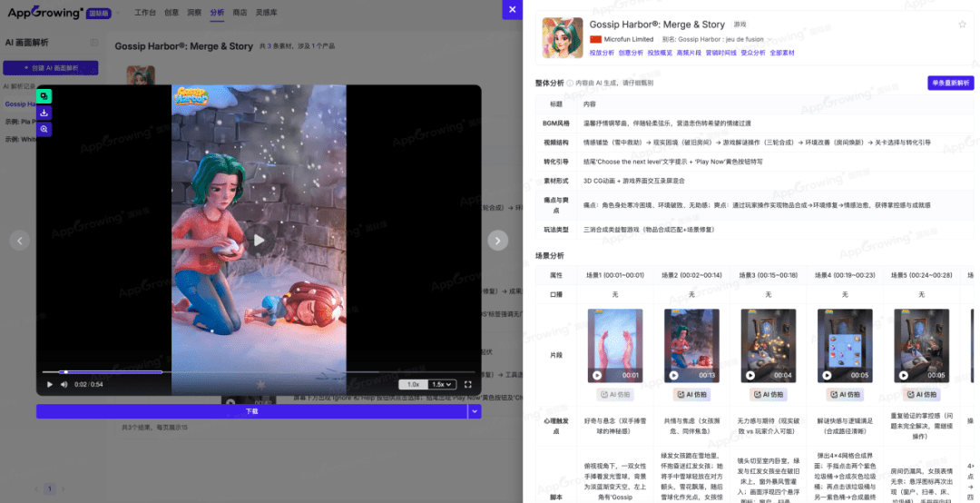This screenshot has height=503, width=980.
Task: Click the BGM风格 row label
Action: coord(555,123)
